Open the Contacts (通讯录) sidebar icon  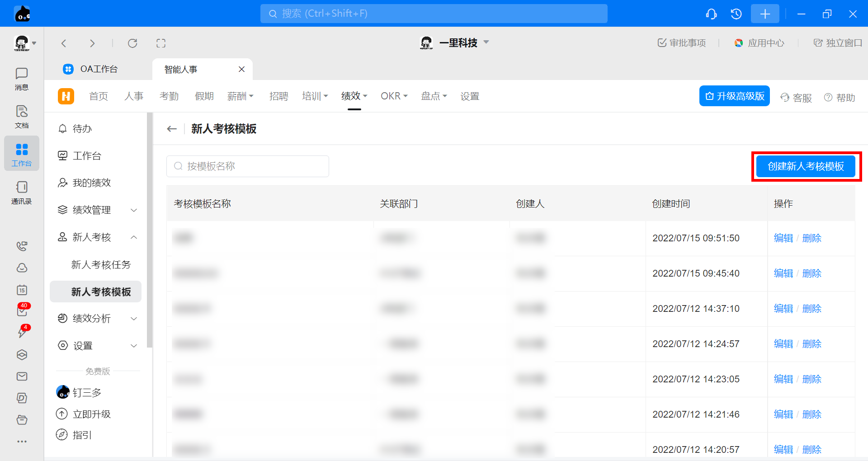[21, 193]
